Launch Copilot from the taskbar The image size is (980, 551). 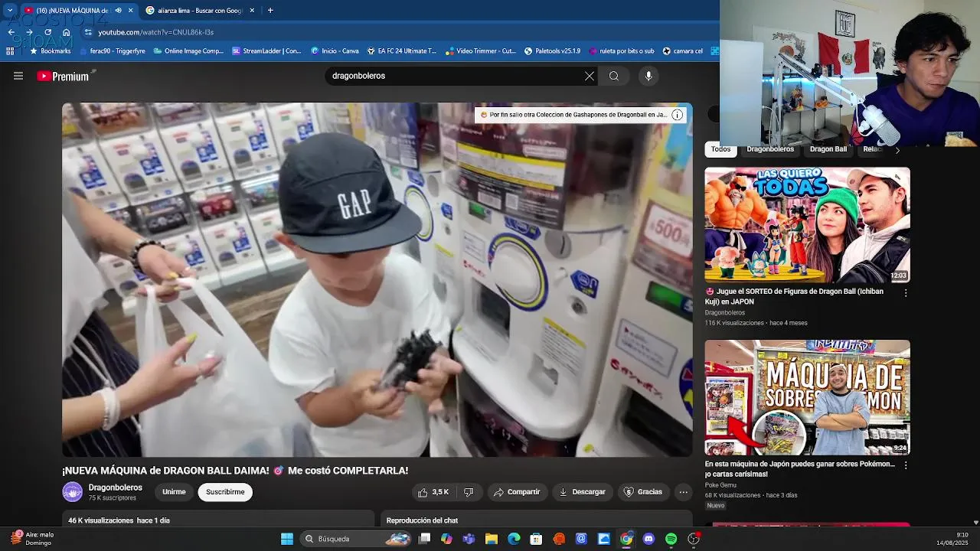(x=446, y=539)
